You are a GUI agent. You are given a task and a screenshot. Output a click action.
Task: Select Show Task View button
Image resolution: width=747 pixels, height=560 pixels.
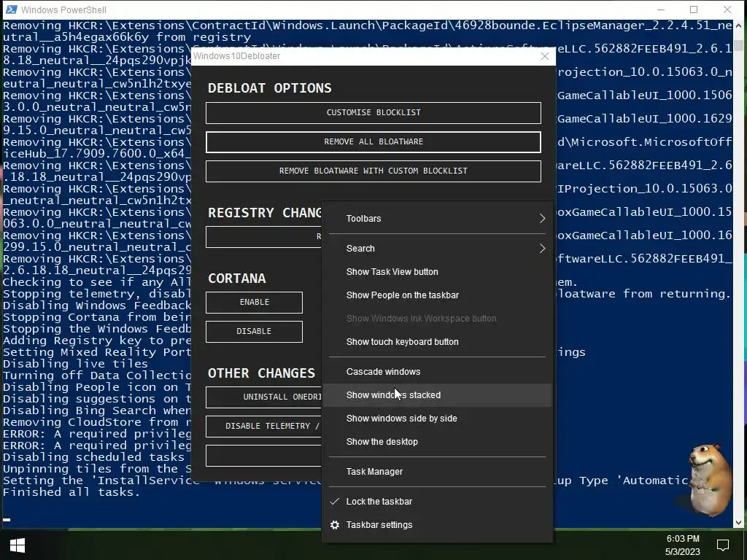(438, 272)
